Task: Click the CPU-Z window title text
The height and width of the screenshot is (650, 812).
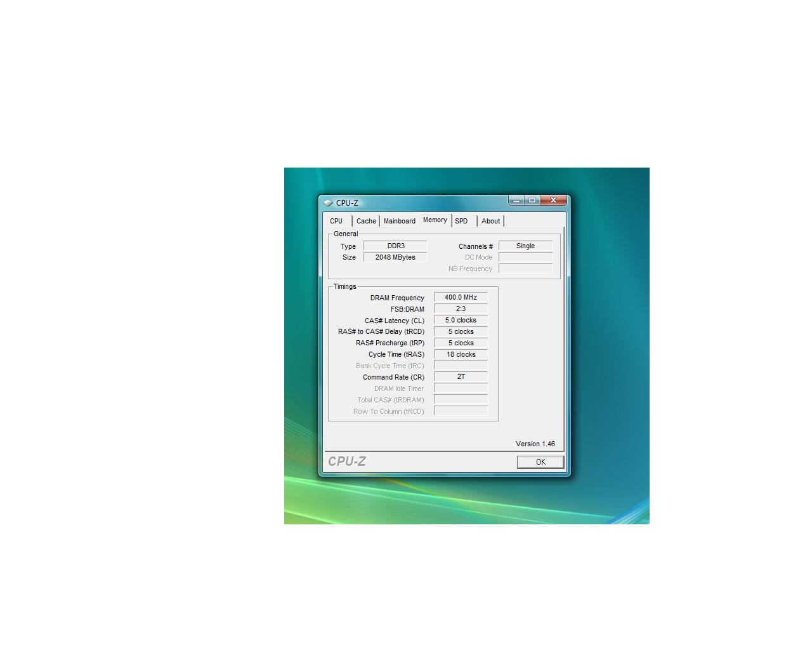Action: point(347,203)
